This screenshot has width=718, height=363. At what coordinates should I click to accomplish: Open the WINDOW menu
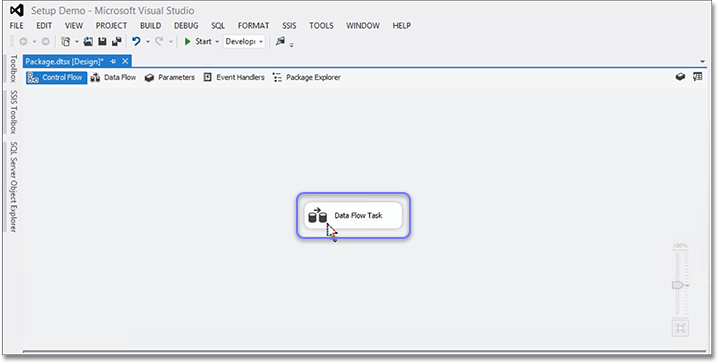point(363,26)
